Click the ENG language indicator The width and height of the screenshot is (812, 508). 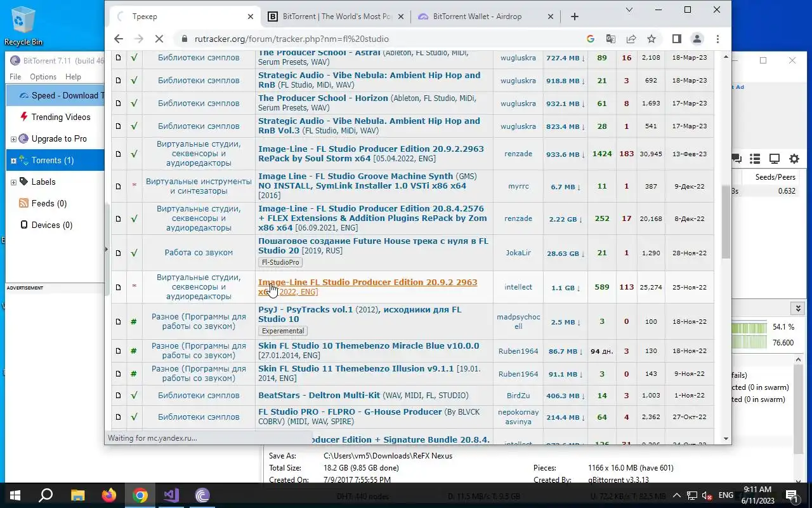pyautogui.click(x=726, y=495)
